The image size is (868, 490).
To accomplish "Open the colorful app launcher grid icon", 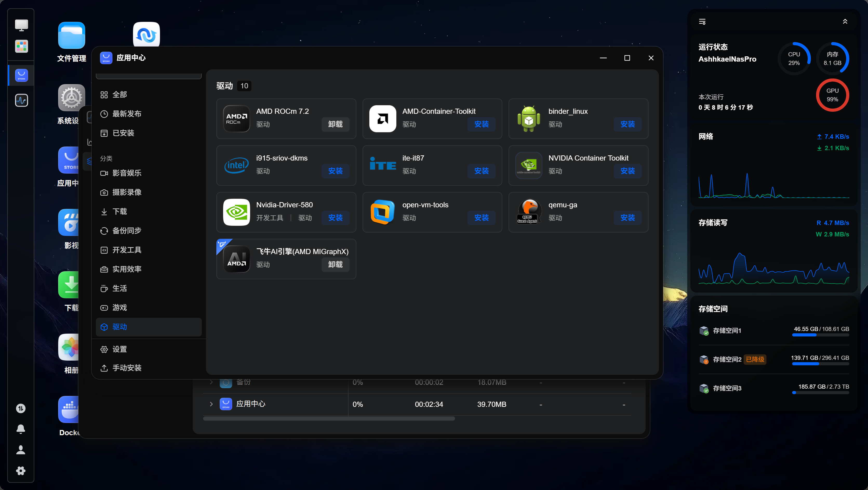I will point(21,46).
